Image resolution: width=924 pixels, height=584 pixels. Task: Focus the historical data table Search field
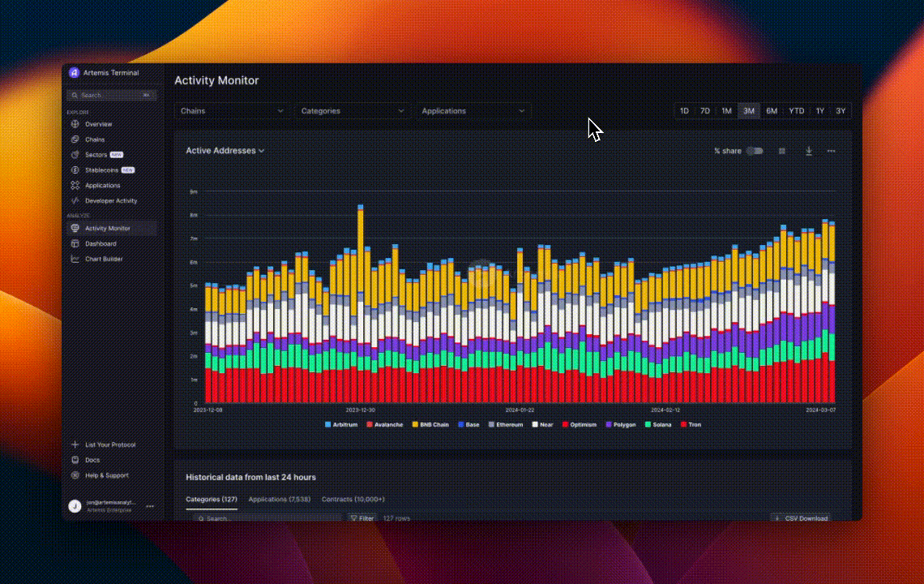(x=267, y=518)
